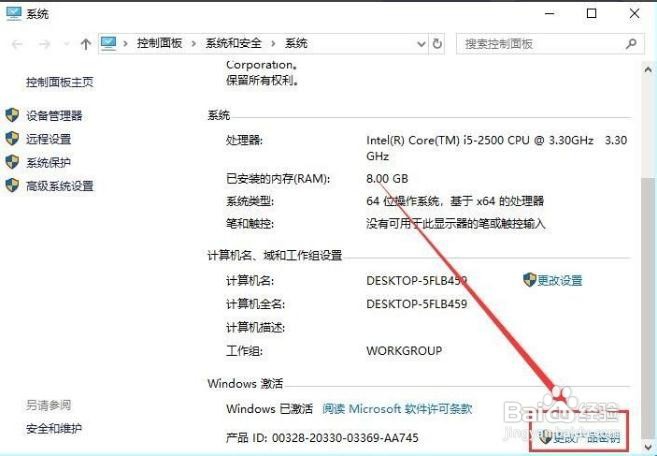
Task: Click the computer icon in address bar
Action: 109,43
